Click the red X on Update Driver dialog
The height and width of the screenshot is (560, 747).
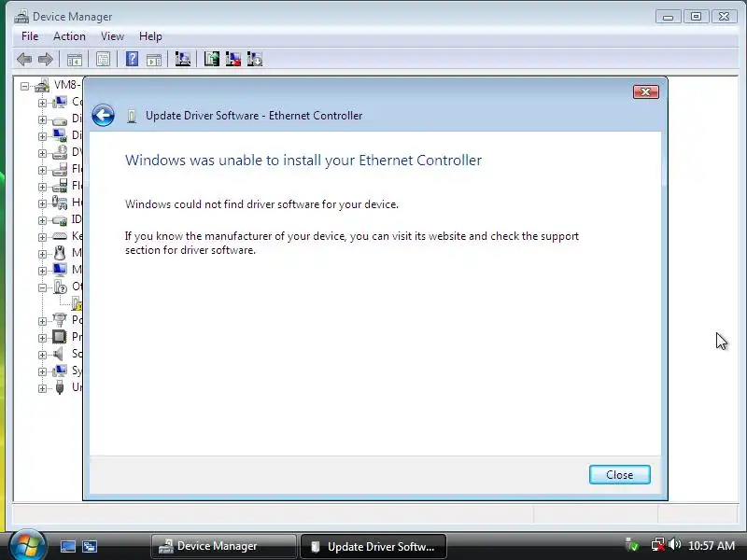[x=646, y=91]
